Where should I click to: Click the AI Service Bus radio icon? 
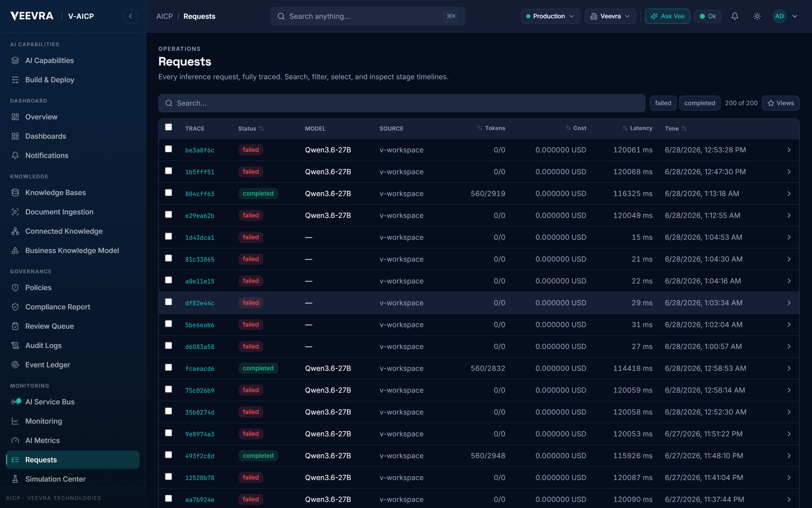pyautogui.click(x=16, y=402)
